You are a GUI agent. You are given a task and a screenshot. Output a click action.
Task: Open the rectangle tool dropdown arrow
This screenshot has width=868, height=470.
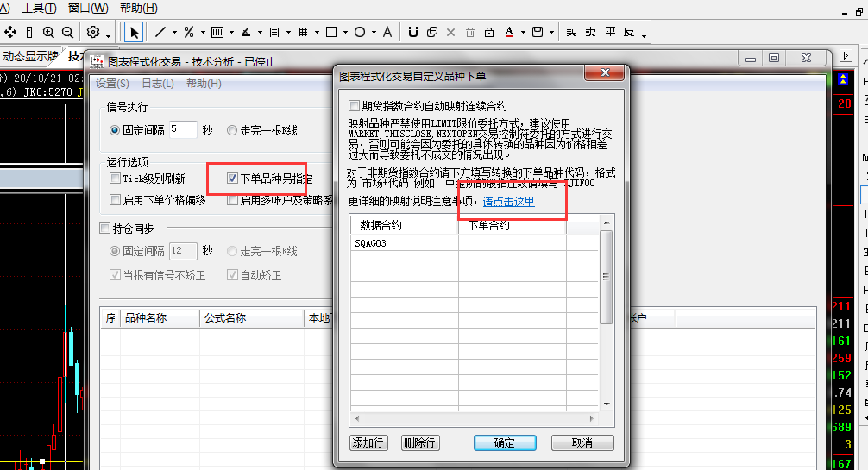(x=345, y=33)
